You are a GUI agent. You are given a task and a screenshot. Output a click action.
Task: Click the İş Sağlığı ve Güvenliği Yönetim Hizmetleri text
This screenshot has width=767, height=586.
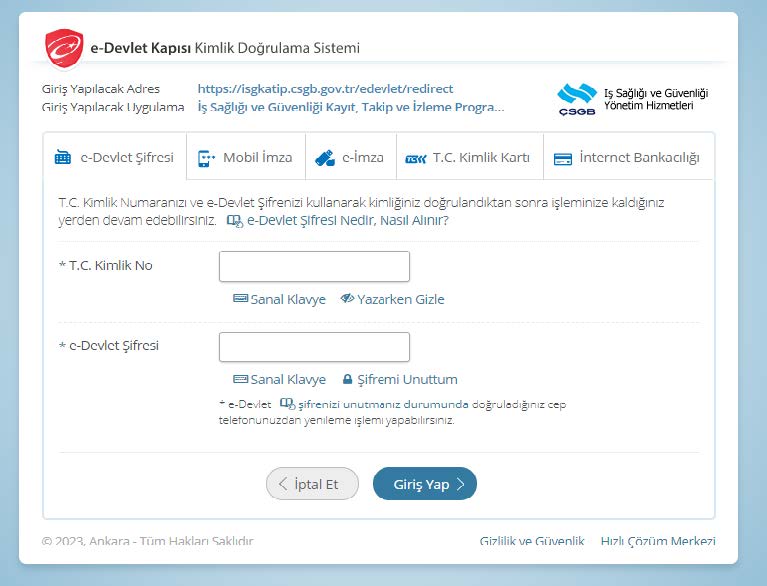[655, 99]
